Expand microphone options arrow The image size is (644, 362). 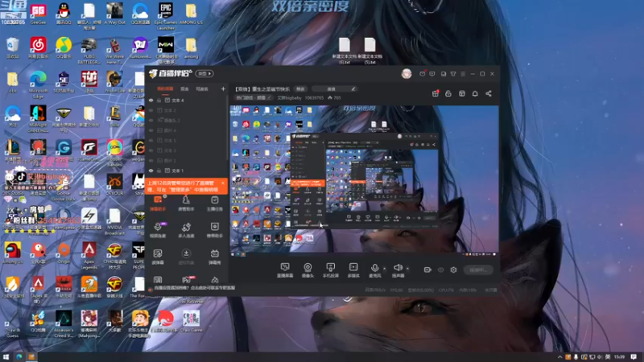(x=385, y=269)
